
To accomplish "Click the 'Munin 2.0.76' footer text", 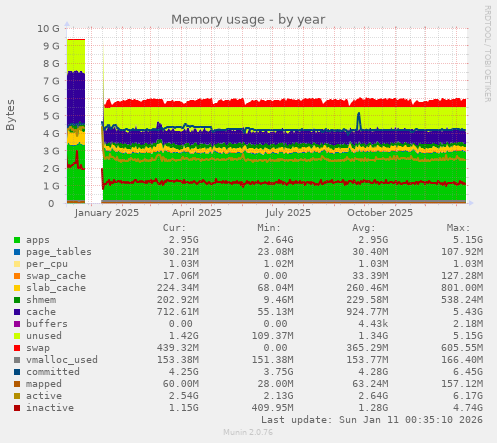I will coord(248,432).
